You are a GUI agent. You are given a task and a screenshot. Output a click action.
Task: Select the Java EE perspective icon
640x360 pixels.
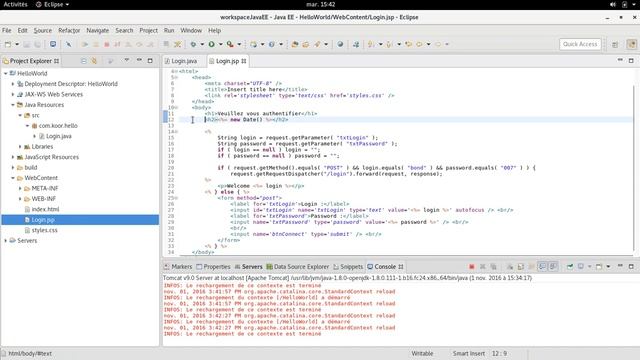pyautogui.click(x=631, y=44)
